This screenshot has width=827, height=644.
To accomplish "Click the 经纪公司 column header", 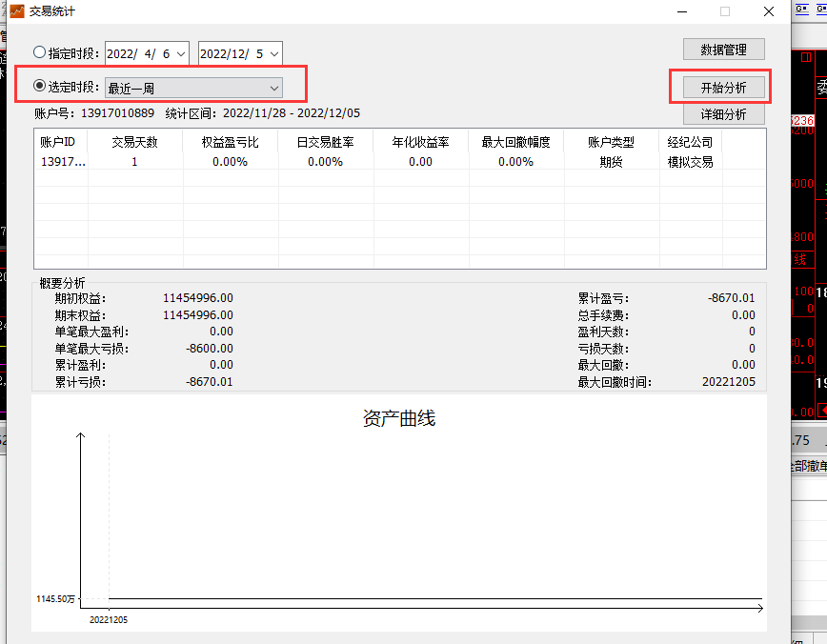I will 690,142.
